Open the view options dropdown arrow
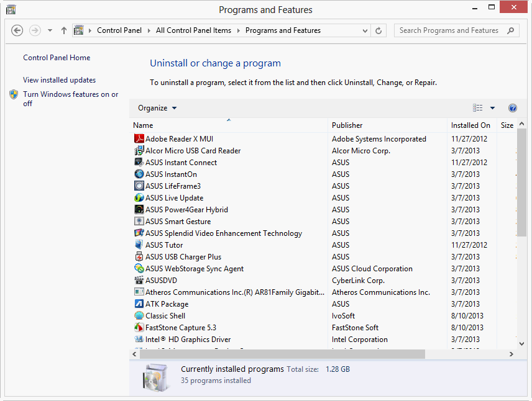 492,108
